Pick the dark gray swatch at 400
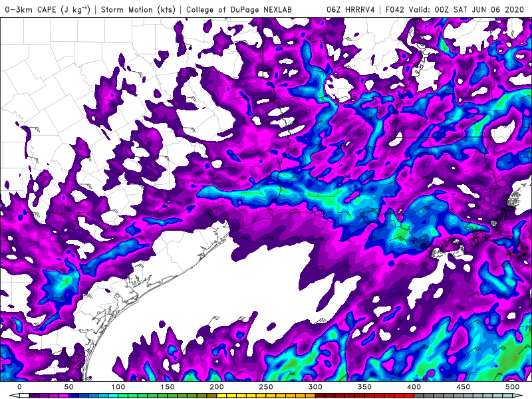The height and width of the screenshot is (399, 532). click(x=419, y=395)
